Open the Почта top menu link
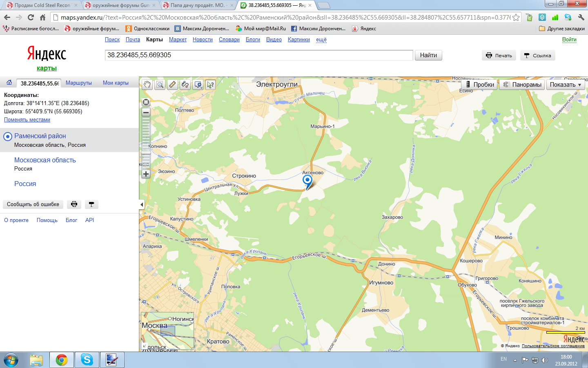 click(x=133, y=40)
